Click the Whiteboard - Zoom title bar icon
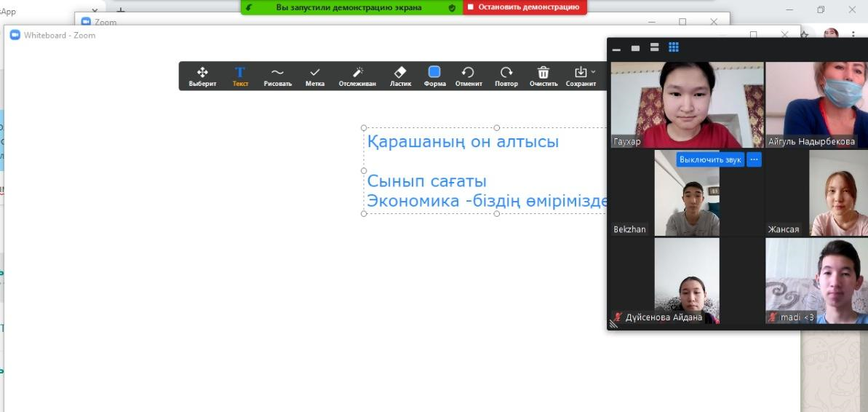Screen dimensions: 868x412 click(x=15, y=35)
